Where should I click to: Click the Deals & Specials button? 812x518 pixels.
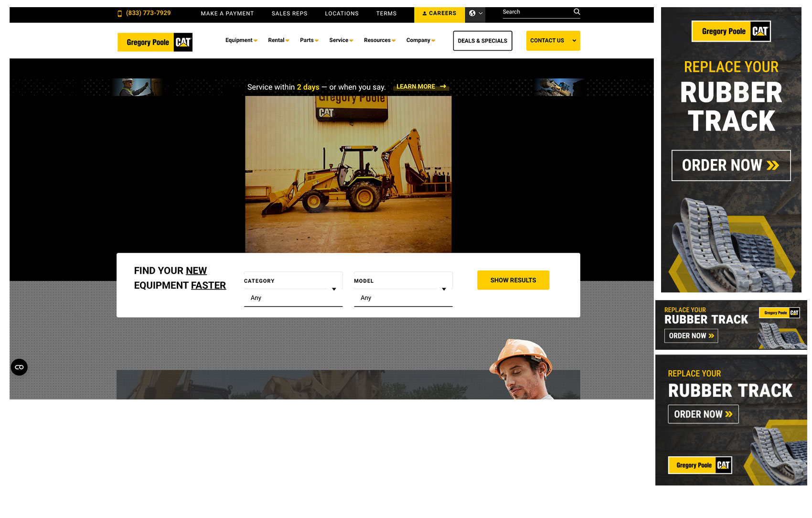[482, 41]
